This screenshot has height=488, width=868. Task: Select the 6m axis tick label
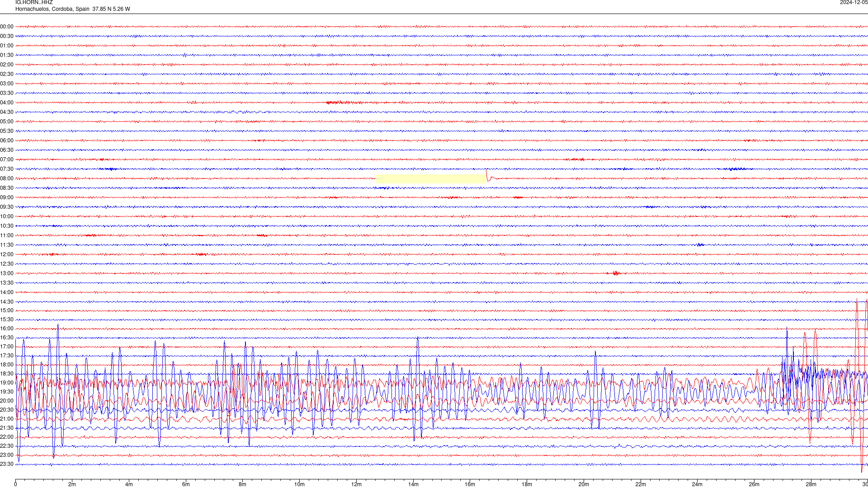[186, 484]
